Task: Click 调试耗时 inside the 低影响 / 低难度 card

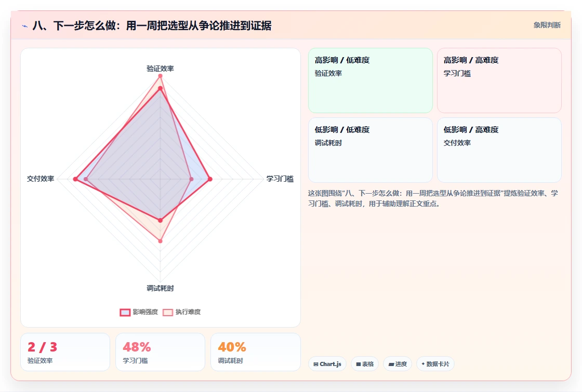Action: (x=328, y=143)
